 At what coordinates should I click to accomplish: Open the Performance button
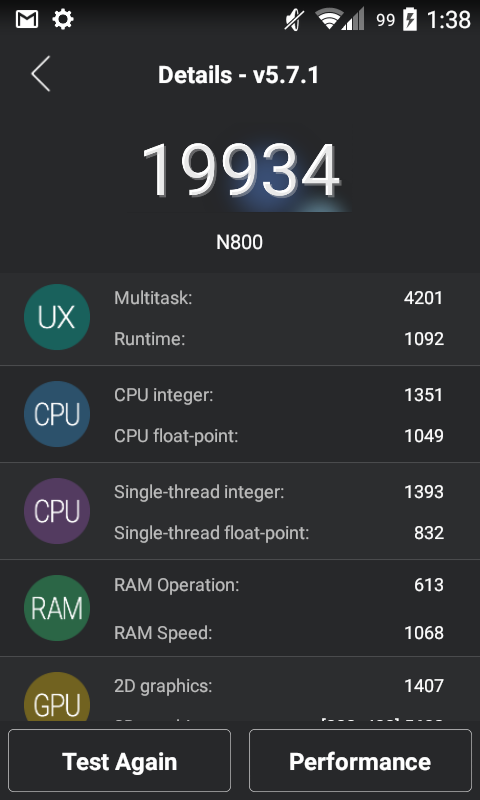click(x=360, y=761)
